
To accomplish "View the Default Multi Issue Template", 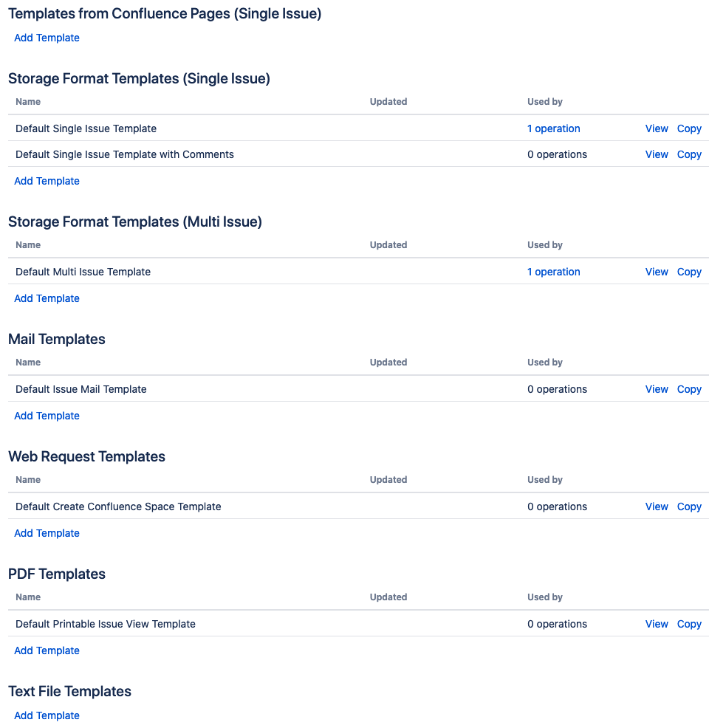I will pyautogui.click(x=656, y=272).
